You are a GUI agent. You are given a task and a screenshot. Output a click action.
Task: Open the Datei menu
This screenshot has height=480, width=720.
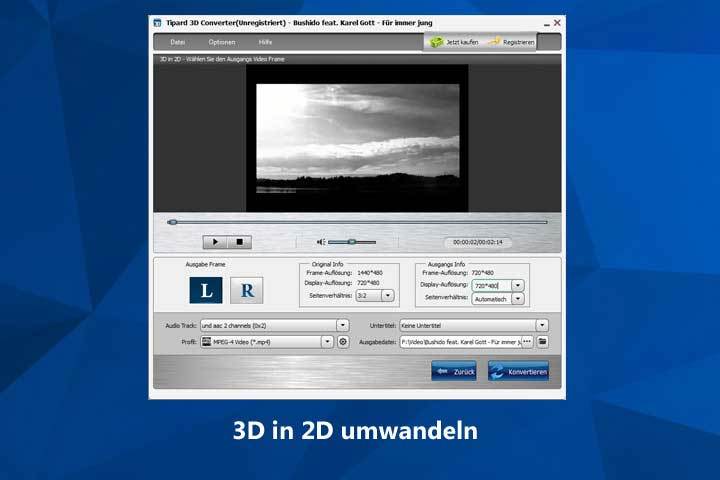tap(178, 42)
